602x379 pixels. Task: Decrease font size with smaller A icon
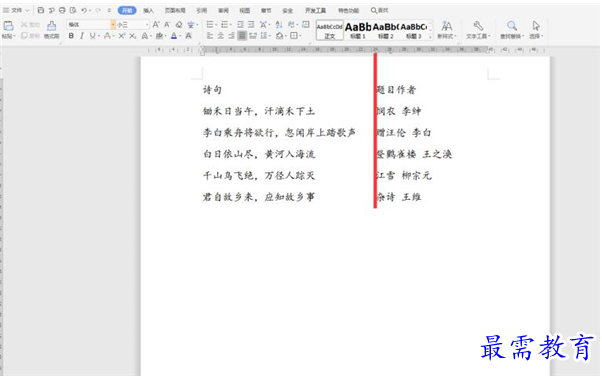click(x=167, y=25)
